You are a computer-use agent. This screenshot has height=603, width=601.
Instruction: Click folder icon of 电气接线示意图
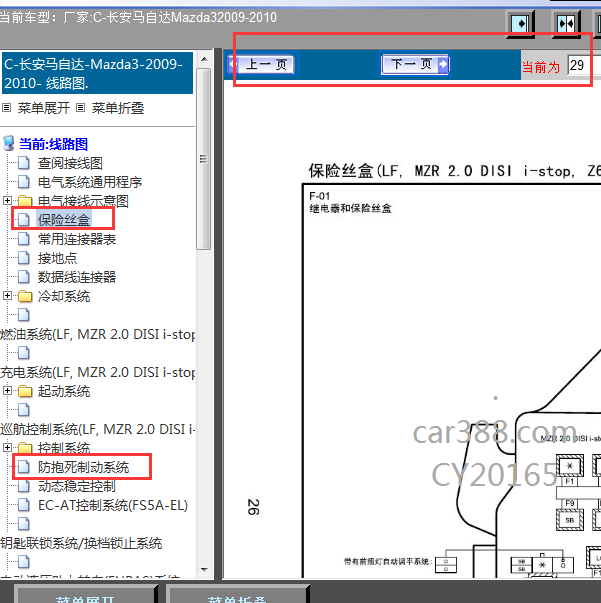(x=25, y=201)
